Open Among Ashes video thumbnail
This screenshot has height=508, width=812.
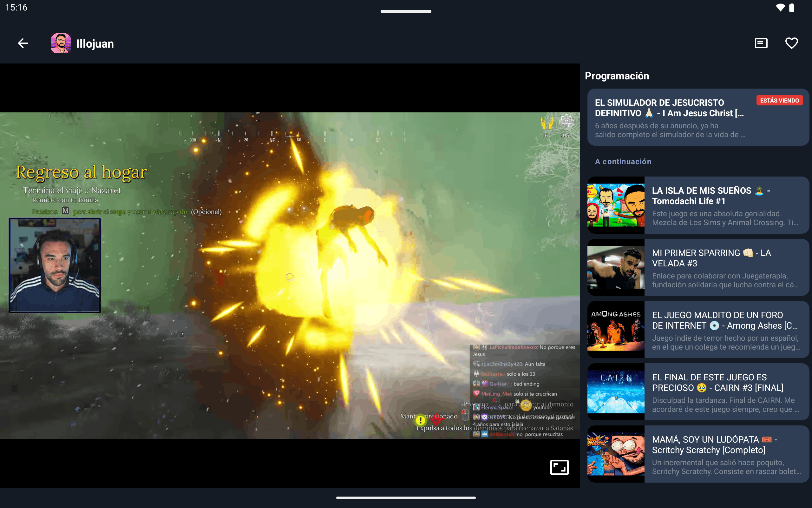coord(616,330)
